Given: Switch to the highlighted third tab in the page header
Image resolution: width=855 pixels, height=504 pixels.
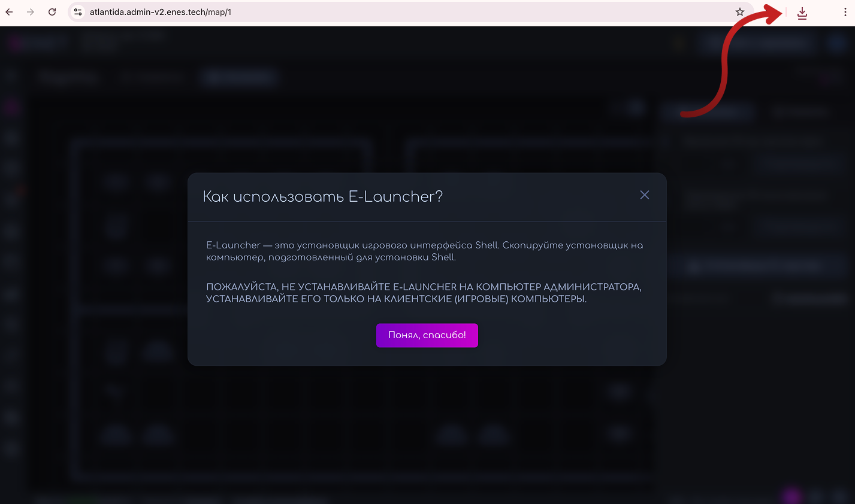Looking at the screenshot, I should point(238,77).
